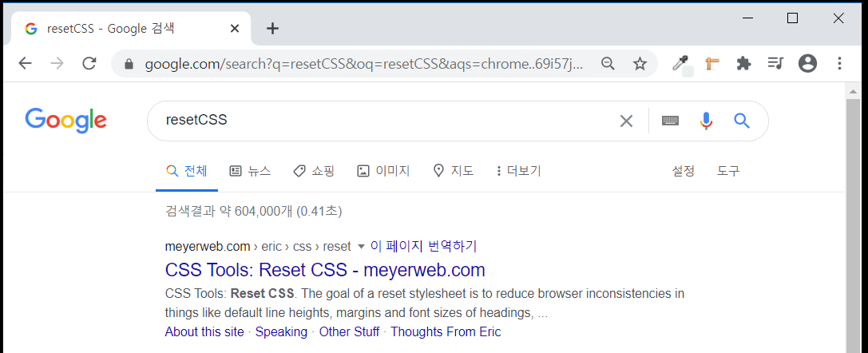The height and width of the screenshot is (353, 868).
Task: Click the forward navigation arrow
Action: tap(57, 64)
